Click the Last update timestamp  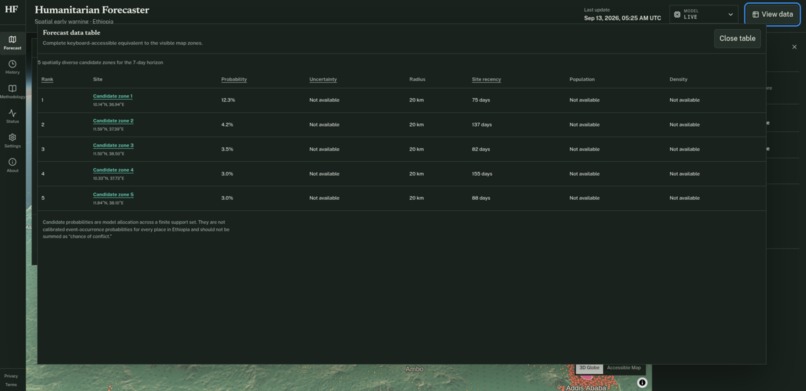[622, 18]
